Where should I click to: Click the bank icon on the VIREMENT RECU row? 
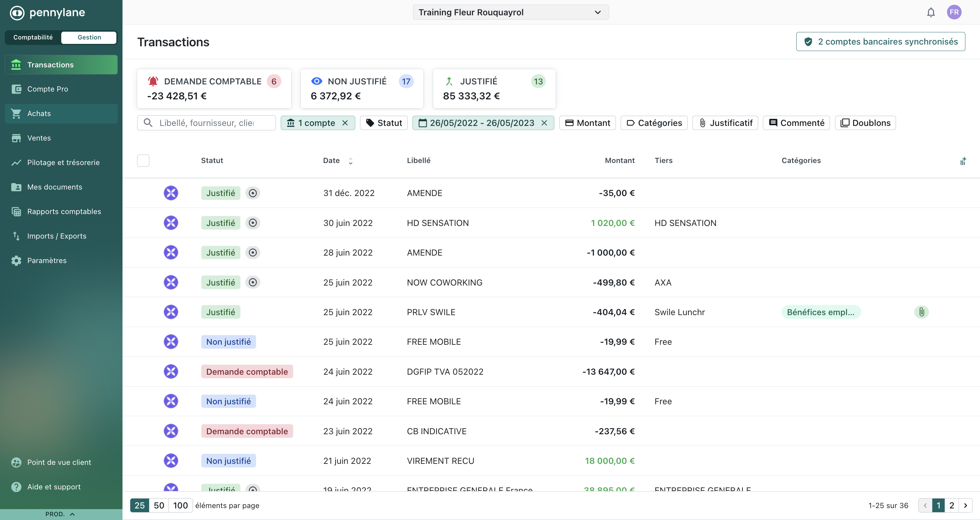(x=171, y=461)
